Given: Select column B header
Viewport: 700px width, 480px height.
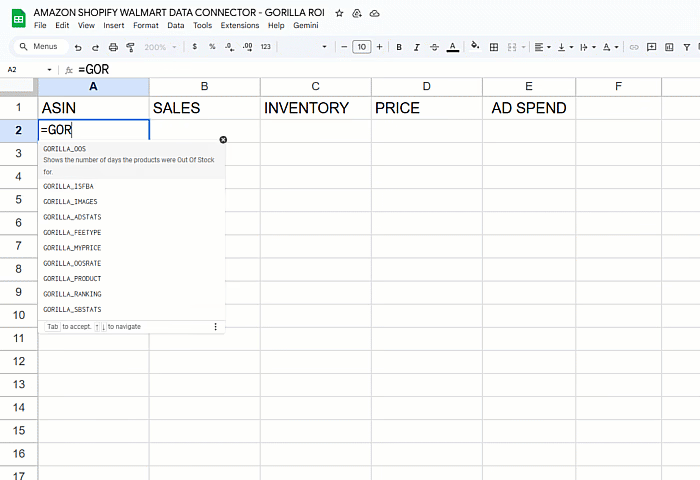Looking at the screenshot, I should click(x=204, y=87).
